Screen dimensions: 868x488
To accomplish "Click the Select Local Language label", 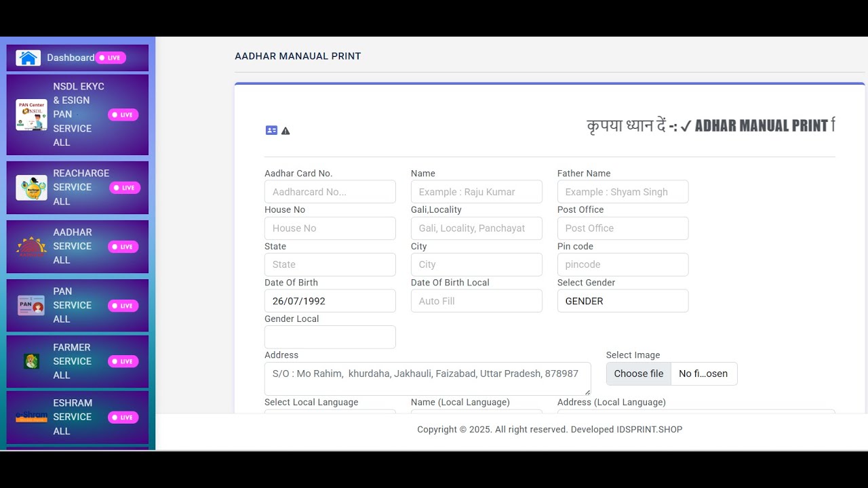I will coord(311,402).
